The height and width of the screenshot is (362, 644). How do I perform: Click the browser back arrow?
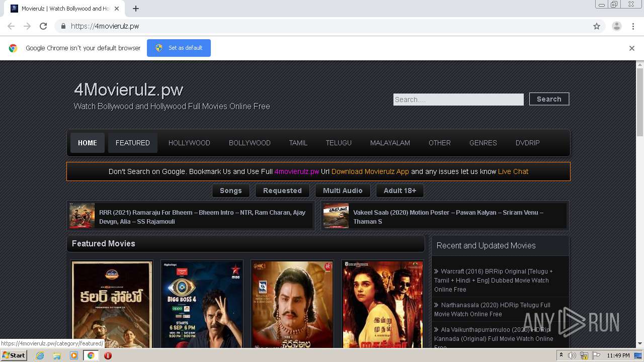[x=11, y=26]
